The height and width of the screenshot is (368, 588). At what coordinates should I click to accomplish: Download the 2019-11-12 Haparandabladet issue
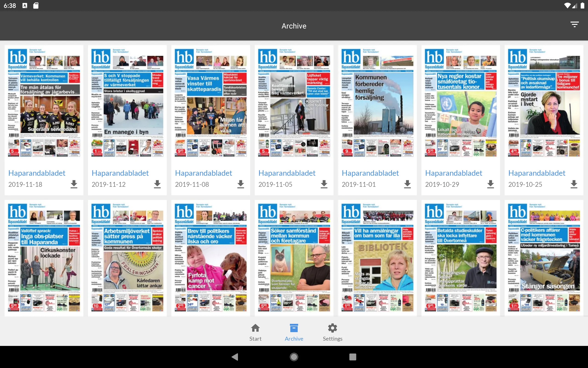tap(157, 184)
